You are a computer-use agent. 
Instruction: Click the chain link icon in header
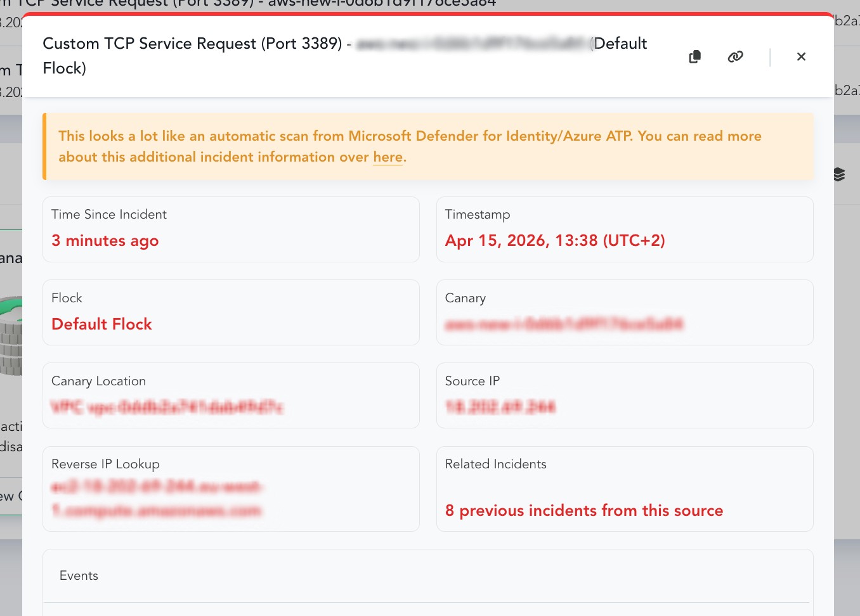(x=735, y=57)
